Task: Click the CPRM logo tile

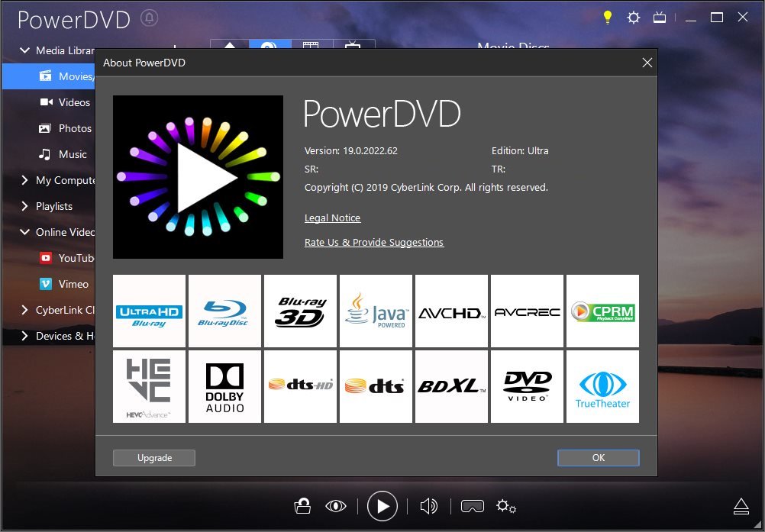Action: (602, 311)
